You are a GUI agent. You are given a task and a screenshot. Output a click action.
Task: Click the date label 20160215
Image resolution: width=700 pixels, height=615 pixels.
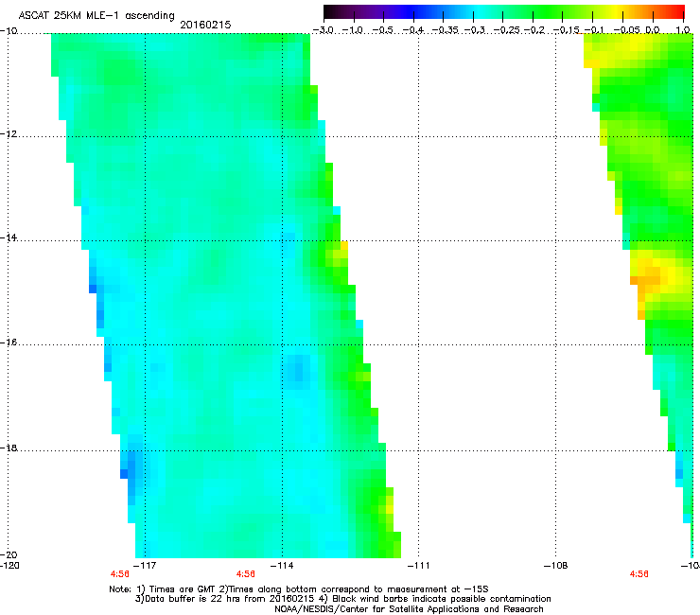click(x=205, y=25)
